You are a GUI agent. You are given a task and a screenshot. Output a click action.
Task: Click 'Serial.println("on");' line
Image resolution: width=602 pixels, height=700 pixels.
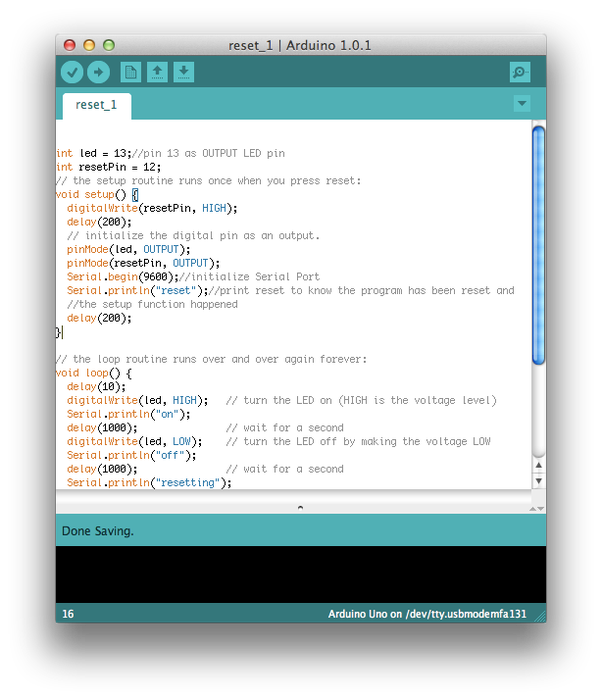[x=129, y=414]
